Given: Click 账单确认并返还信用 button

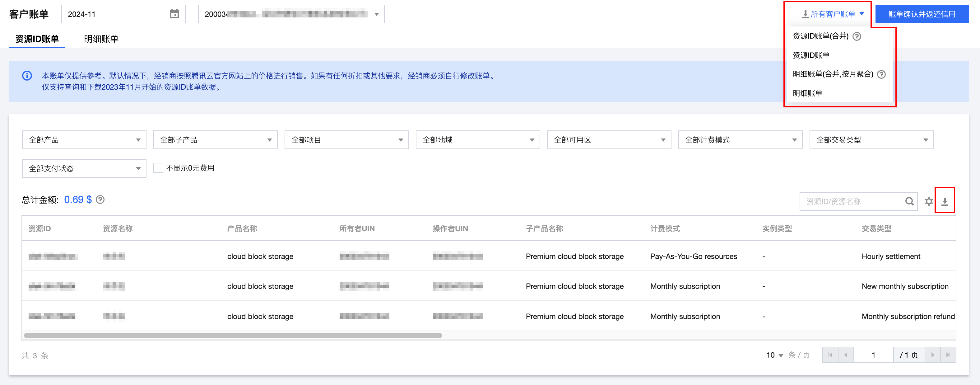Looking at the screenshot, I should tap(922, 14).
